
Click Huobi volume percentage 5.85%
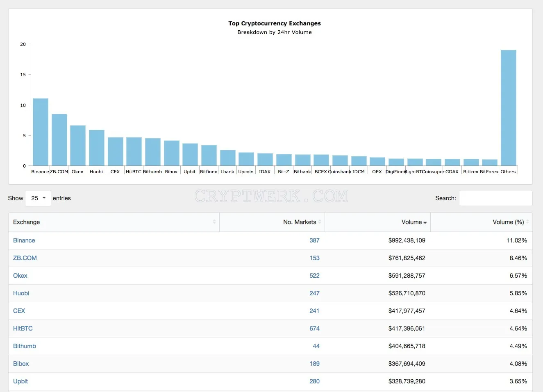[x=518, y=293]
